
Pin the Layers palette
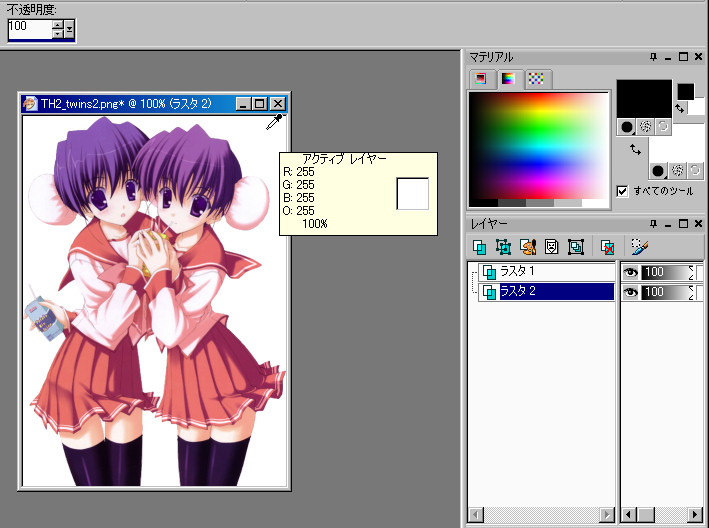[653, 224]
